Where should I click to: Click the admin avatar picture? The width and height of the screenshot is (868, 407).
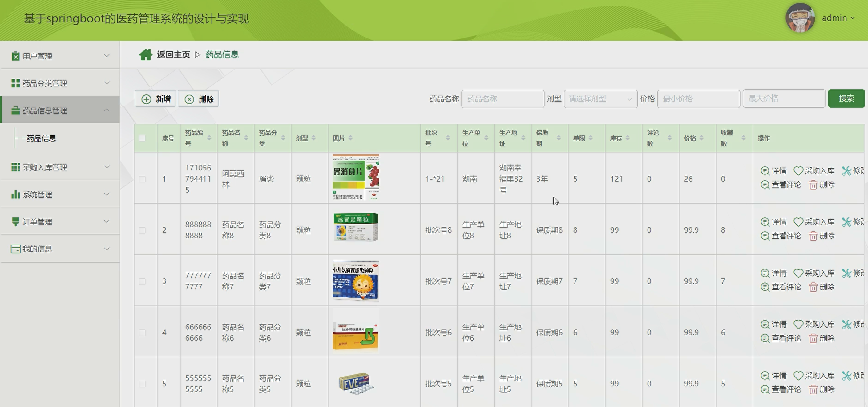tap(800, 18)
